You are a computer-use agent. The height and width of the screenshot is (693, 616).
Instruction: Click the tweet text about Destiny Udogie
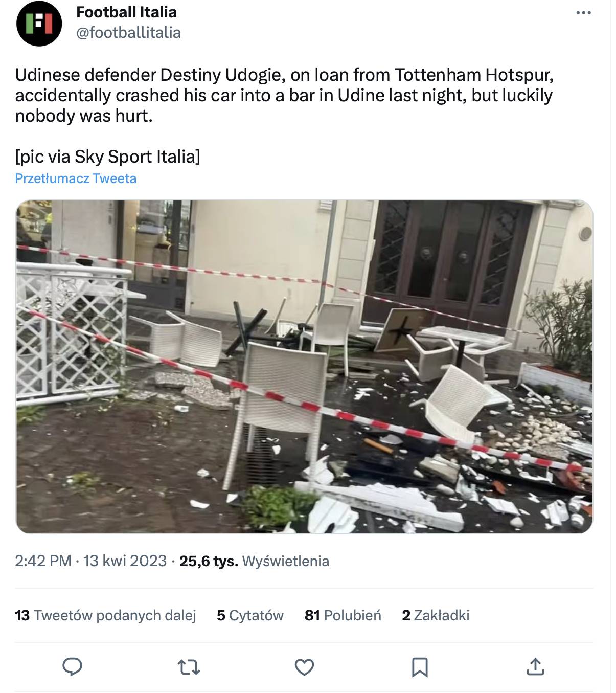pos(284,95)
